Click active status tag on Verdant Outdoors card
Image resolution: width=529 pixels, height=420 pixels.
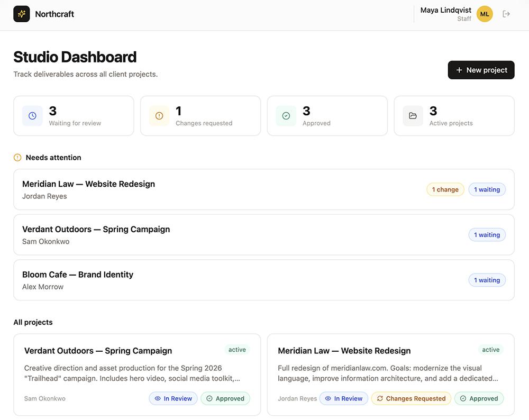237,350
